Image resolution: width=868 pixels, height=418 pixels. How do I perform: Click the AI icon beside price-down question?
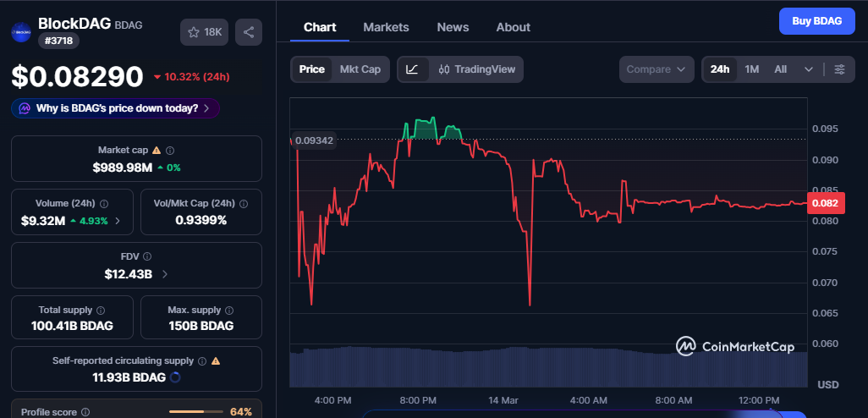[25, 108]
